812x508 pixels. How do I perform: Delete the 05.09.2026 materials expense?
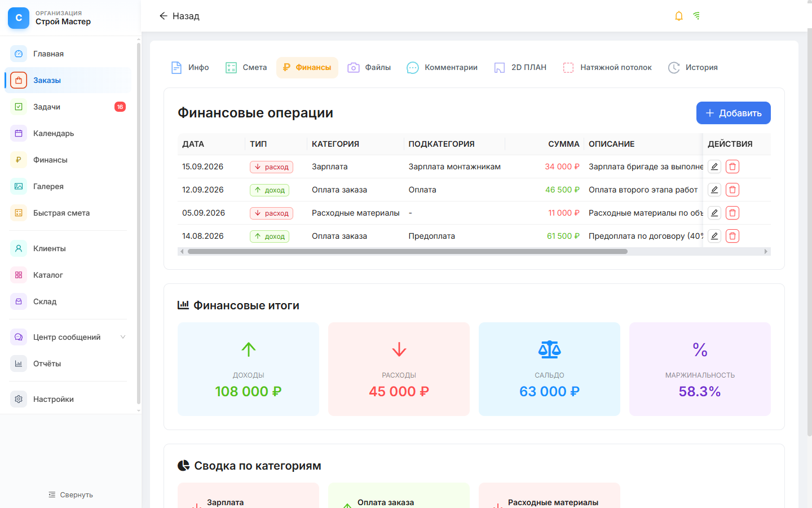point(732,213)
